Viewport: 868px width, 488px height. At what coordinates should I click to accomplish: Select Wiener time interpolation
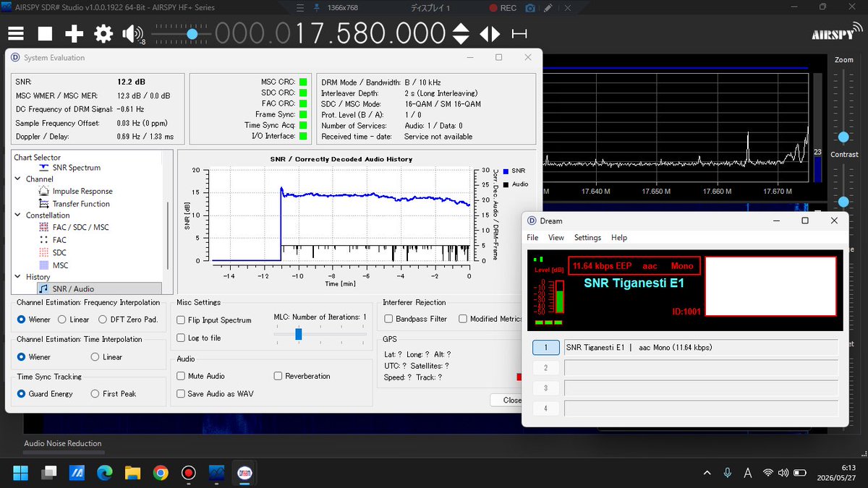[x=33, y=357]
